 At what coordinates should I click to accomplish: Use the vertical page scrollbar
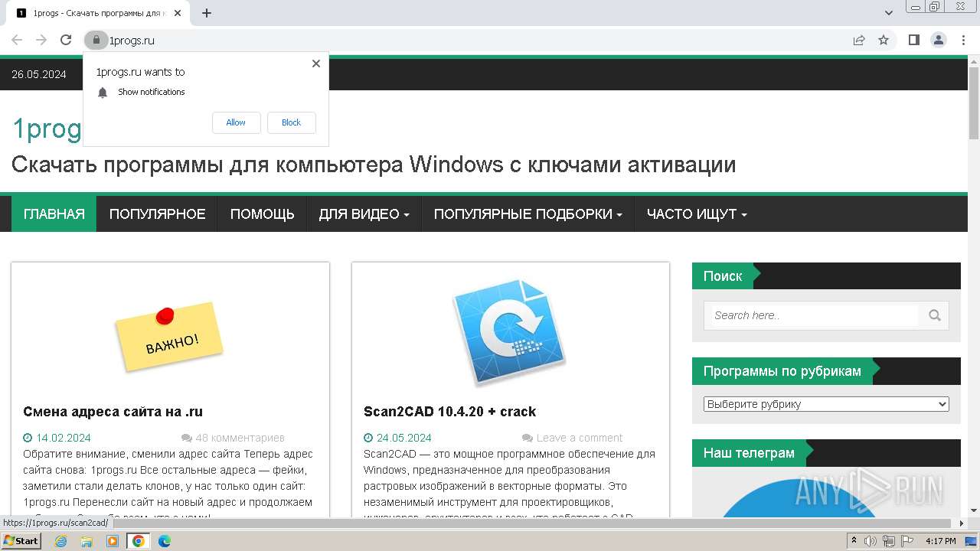[x=974, y=103]
